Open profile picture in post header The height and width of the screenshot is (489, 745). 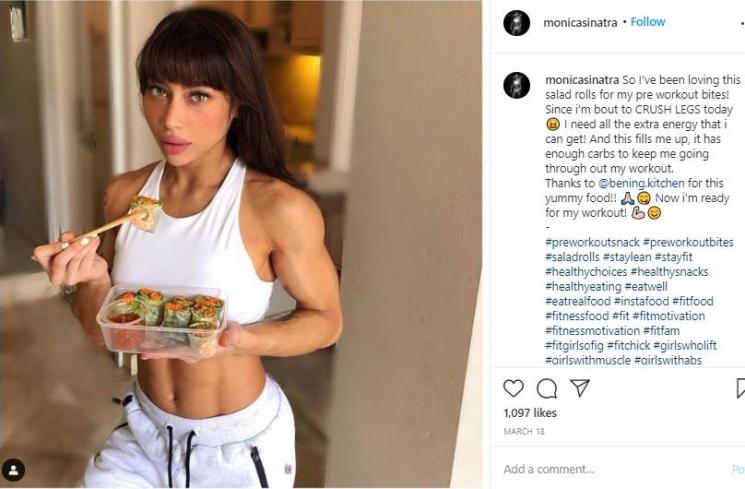pos(516,22)
